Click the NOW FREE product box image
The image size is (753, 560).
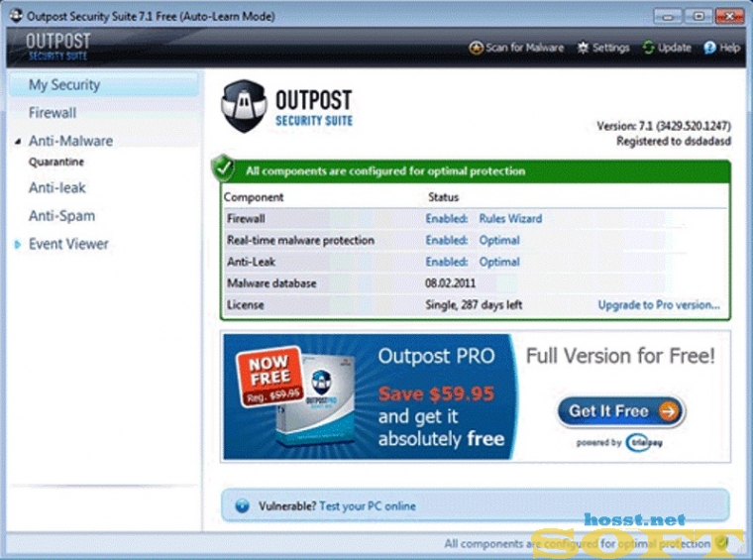coord(296,395)
